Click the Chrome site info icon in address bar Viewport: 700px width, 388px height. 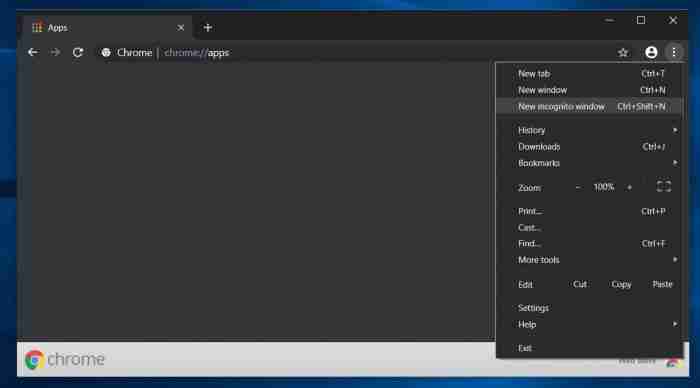coord(106,53)
